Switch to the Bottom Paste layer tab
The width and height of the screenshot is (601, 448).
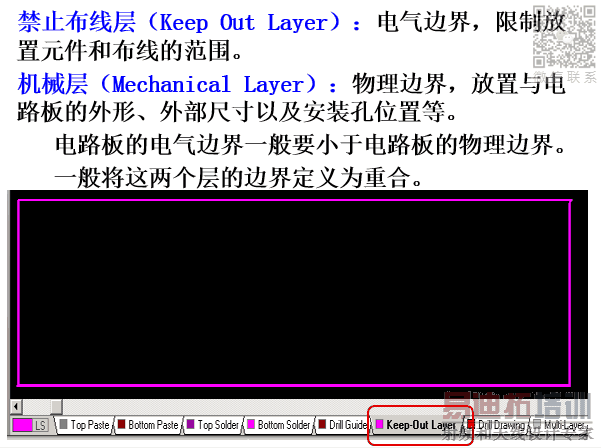coord(148,425)
